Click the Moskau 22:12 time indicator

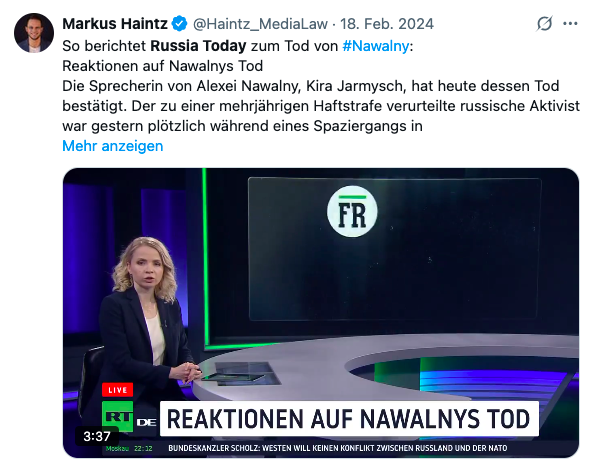[129, 448]
